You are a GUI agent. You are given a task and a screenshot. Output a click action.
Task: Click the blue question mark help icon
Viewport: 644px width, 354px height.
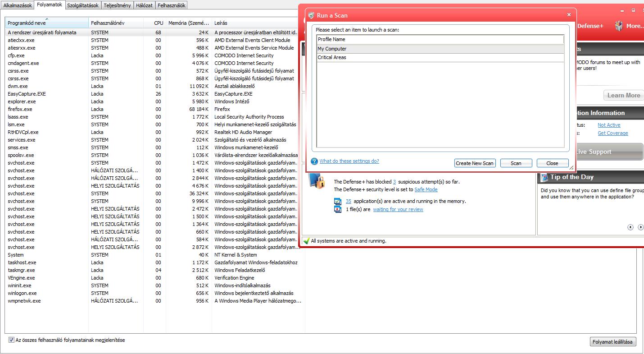click(314, 161)
